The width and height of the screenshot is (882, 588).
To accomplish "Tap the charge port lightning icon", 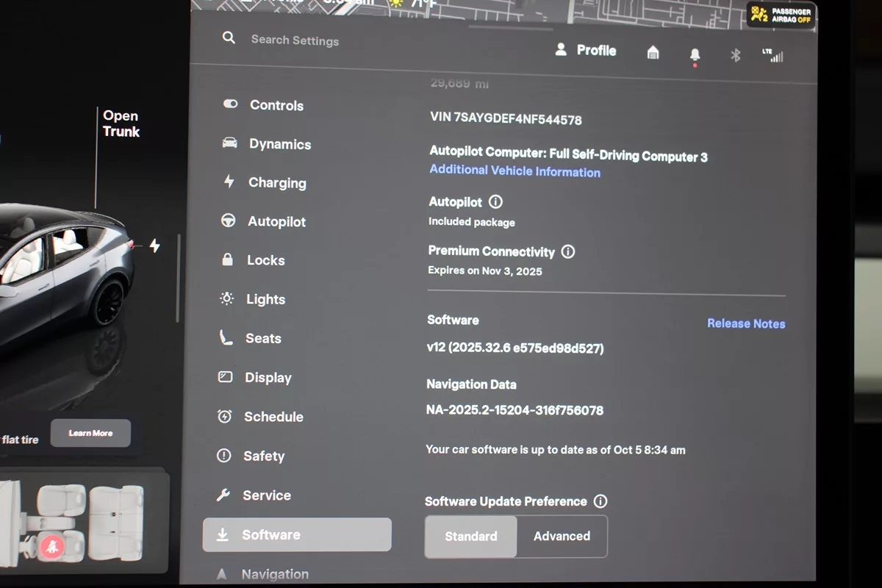I will (x=154, y=245).
